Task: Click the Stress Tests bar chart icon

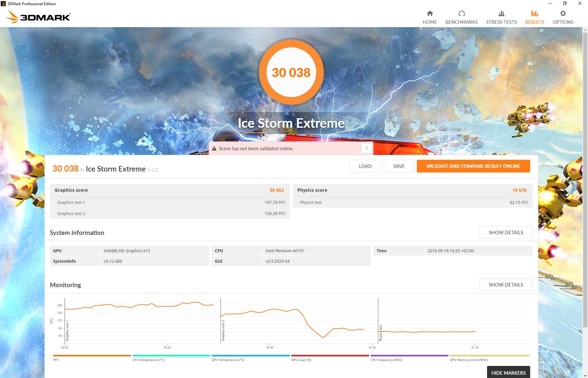Action: pos(501,13)
